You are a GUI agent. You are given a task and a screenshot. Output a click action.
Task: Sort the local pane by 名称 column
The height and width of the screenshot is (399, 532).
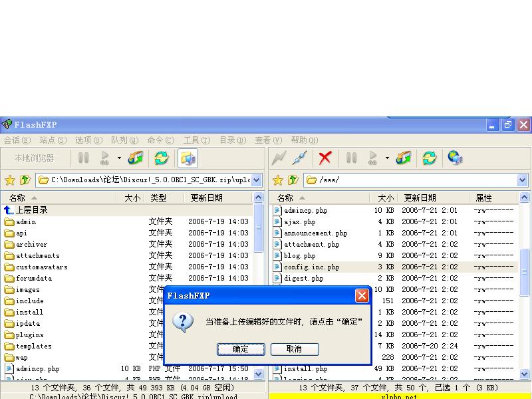59,198
